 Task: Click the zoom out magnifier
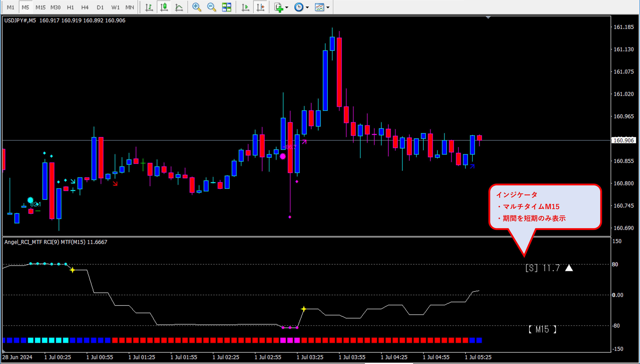click(x=212, y=7)
